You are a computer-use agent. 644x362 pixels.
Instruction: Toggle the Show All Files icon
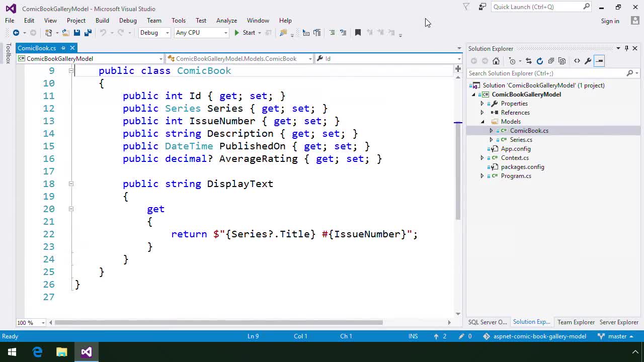coord(562,61)
